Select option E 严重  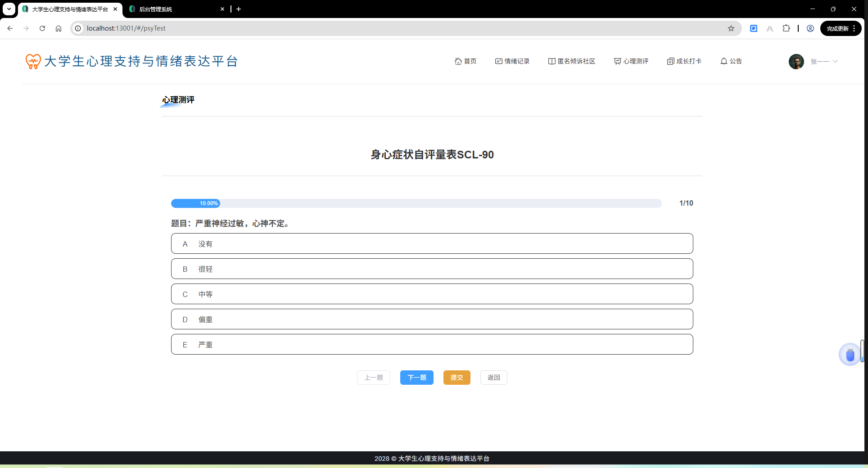(x=431, y=344)
